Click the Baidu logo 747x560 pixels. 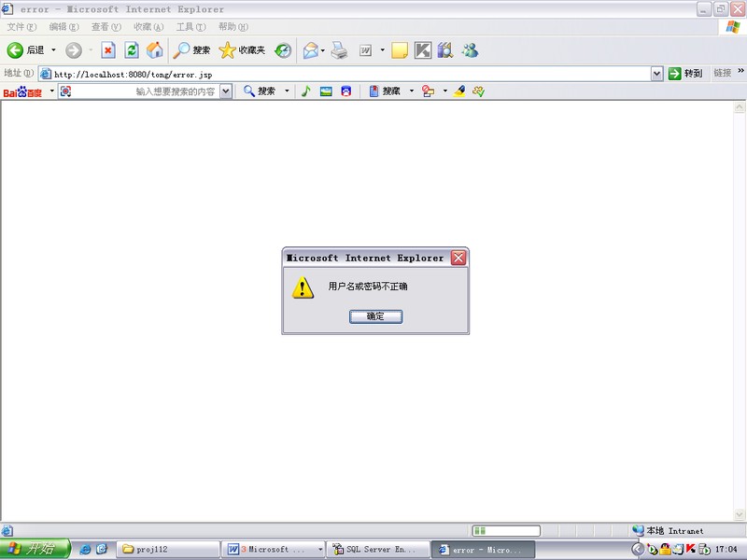22,91
